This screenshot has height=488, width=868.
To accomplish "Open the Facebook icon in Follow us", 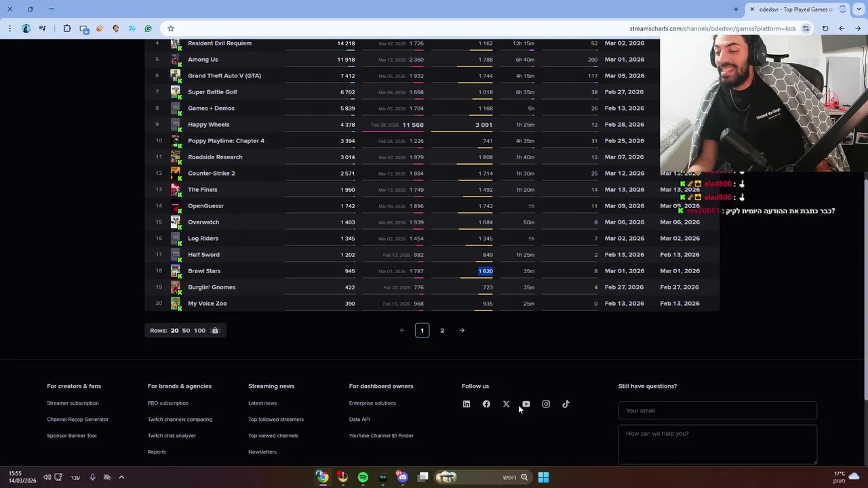I will (486, 404).
